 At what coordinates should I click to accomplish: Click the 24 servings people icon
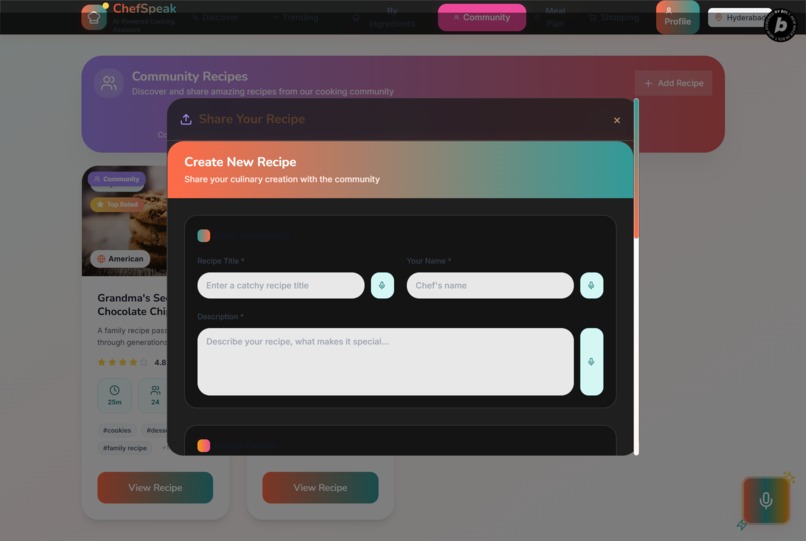pyautogui.click(x=155, y=390)
